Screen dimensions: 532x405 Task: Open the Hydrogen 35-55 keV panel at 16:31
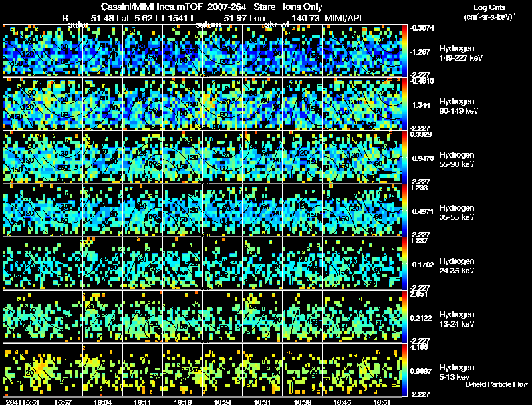(x=262, y=210)
